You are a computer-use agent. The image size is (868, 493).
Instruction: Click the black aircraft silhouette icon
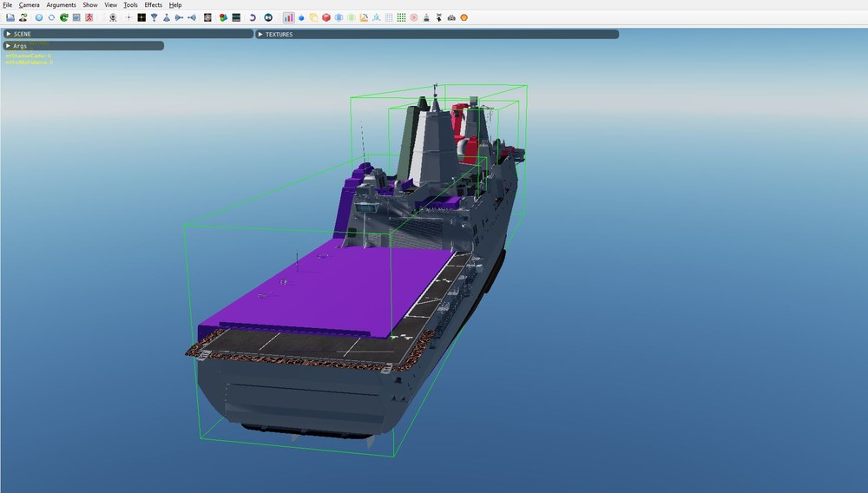coord(439,17)
